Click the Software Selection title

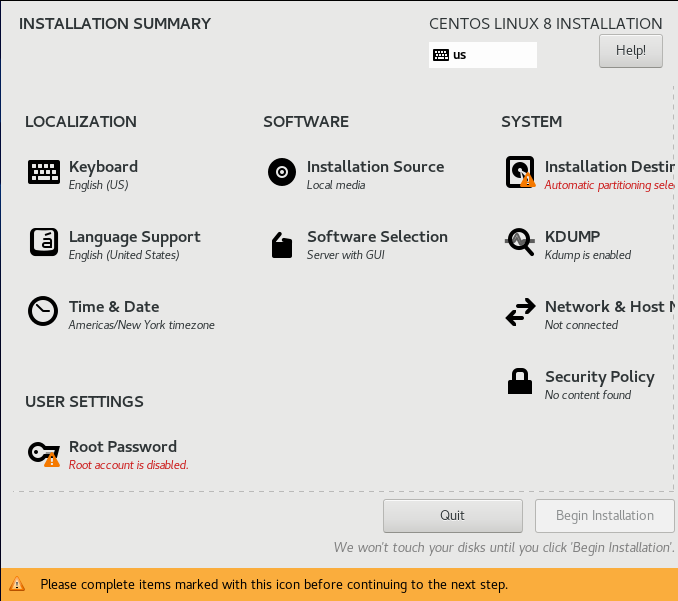click(x=377, y=237)
